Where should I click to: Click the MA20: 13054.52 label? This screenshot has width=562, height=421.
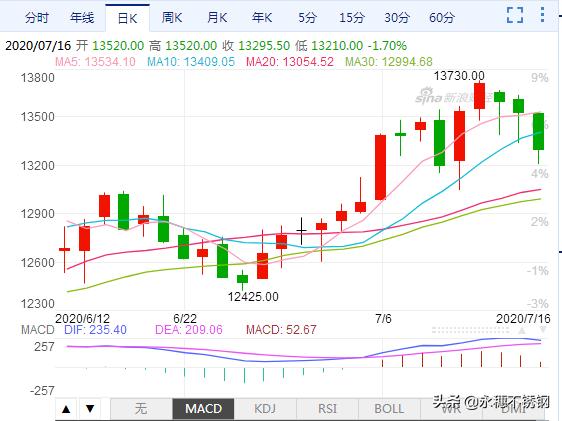(x=290, y=62)
